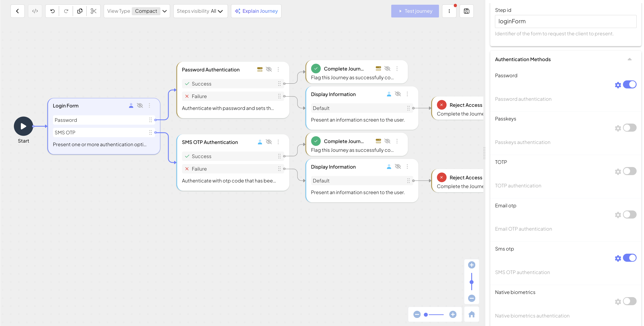
Task: Click the Test journey button
Action: 415,11
